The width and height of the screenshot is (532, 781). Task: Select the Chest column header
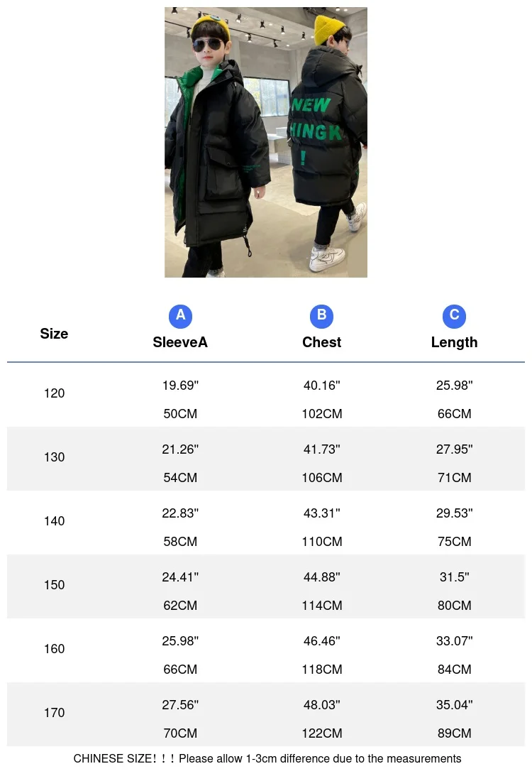point(321,342)
